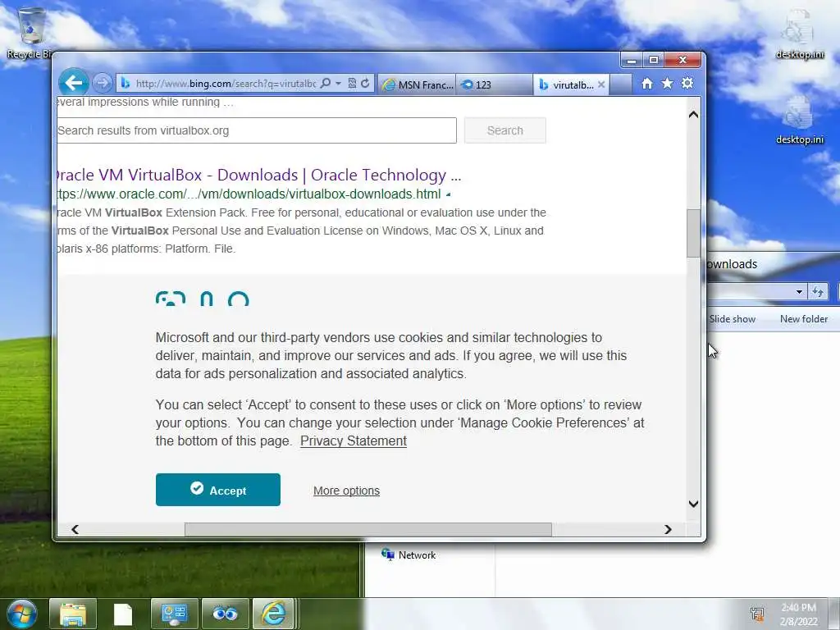840x630 pixels.
Task: Open the Tools gear menu
Action: [x=687, y=84]
